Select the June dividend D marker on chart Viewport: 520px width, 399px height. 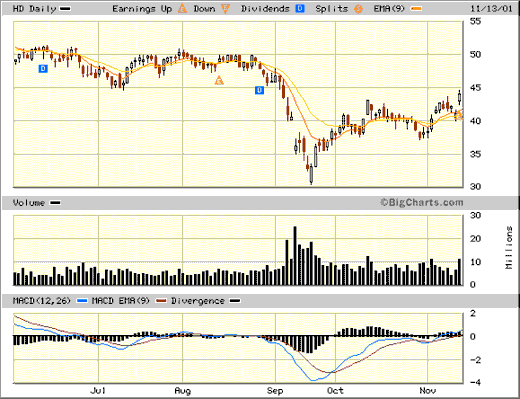point(43,69)
